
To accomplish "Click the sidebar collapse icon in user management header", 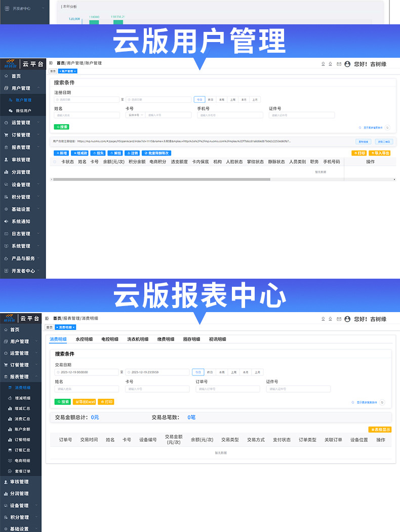I will (51, 63).
